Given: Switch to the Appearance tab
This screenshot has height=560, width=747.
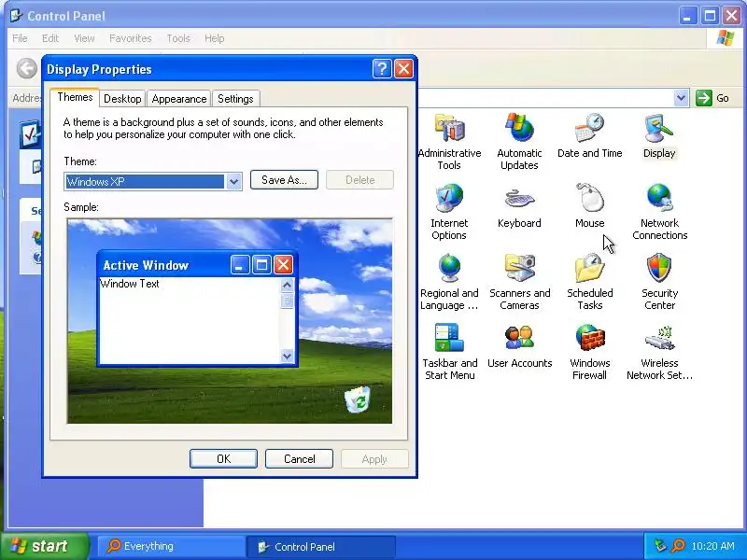Looking at the screenshot, I should point(179,99).
